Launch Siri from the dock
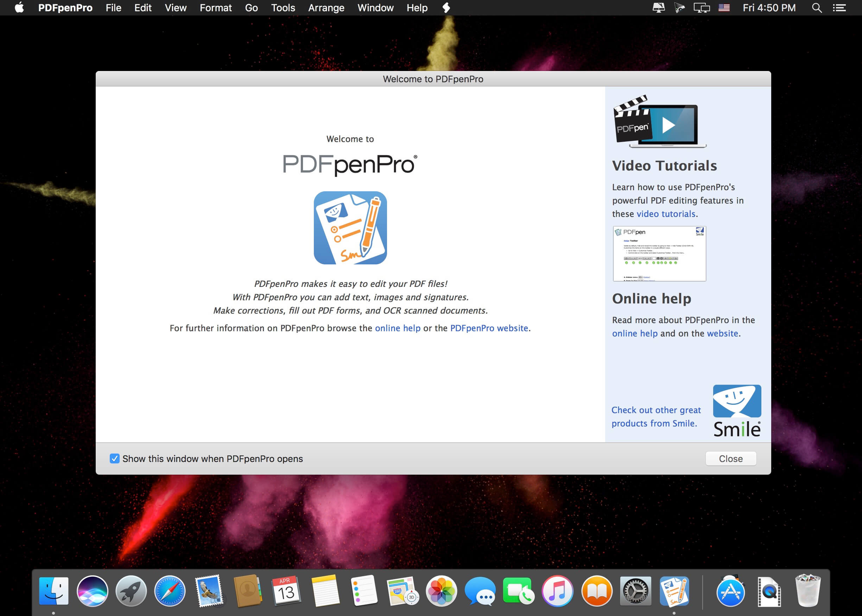Screen dimensions: 862x616 (x=92, y=591)
